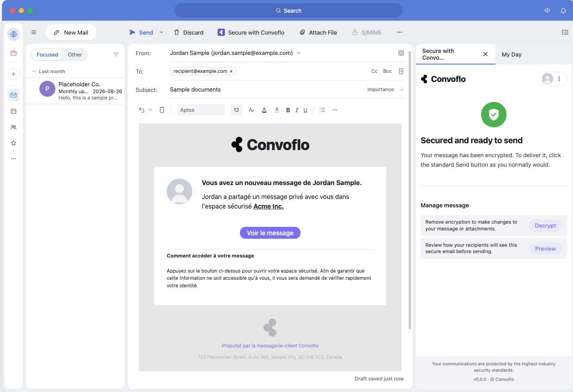Viewport: 573px width, 392px height.
Task: Show the Bcc field
Action: click(x=388, y=71)
